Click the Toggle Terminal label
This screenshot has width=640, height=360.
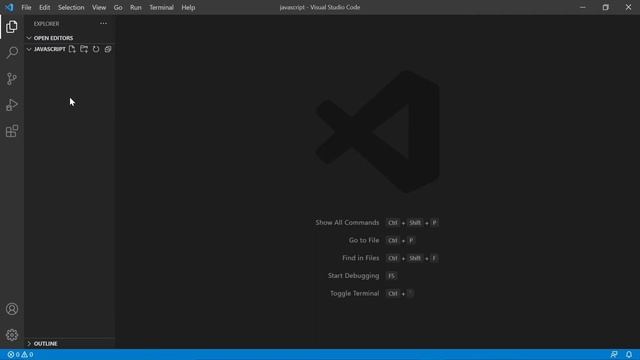[x=355, y=293]
